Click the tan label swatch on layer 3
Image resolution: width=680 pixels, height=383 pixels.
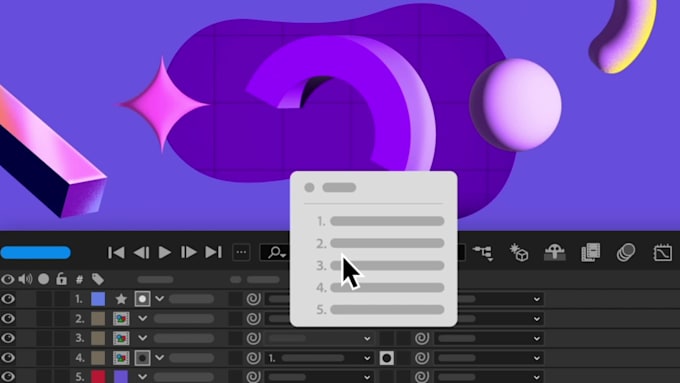(98, 338)
